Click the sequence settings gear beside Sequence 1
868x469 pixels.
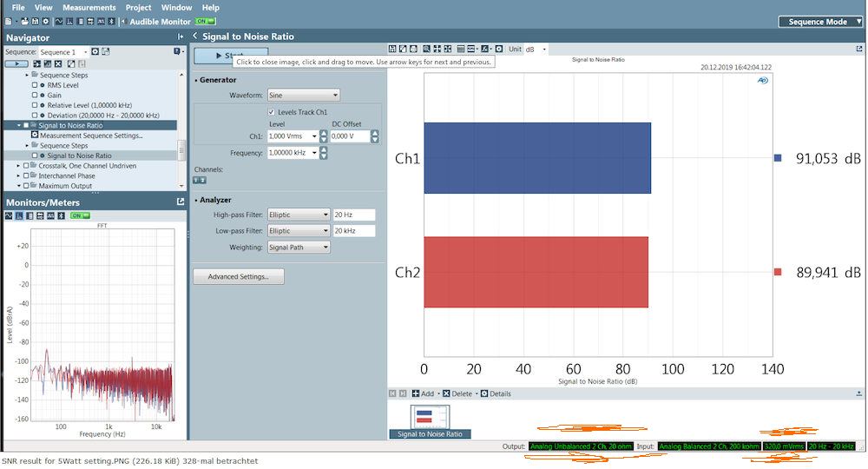coord(95,52)
